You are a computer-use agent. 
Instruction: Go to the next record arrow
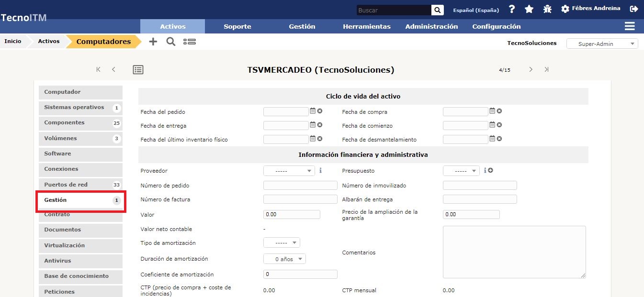pyautogui.click(x=531, y=69)
